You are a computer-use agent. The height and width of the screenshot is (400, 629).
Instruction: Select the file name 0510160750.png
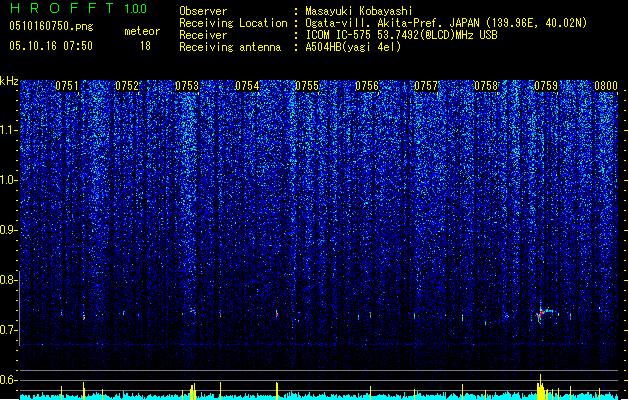tap(51, 26)
